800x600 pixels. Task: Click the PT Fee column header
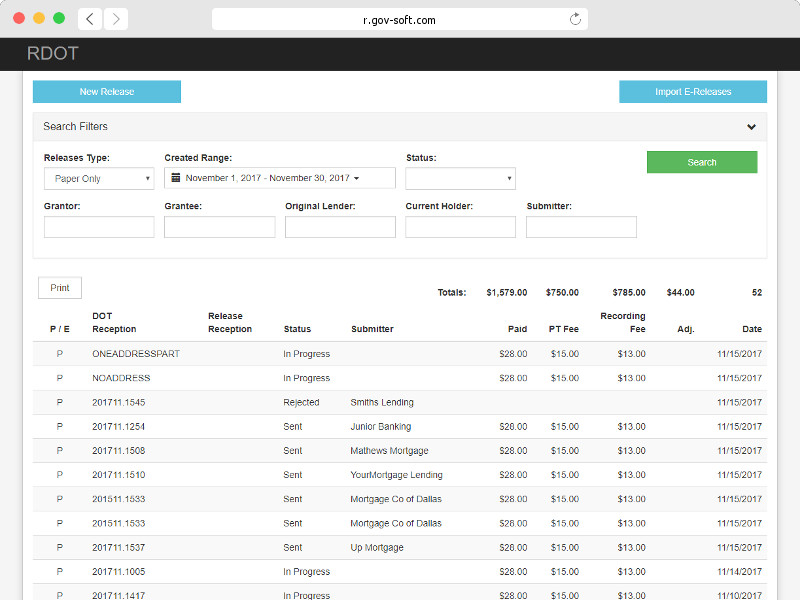pyautogui.click(x=563, y=329)
